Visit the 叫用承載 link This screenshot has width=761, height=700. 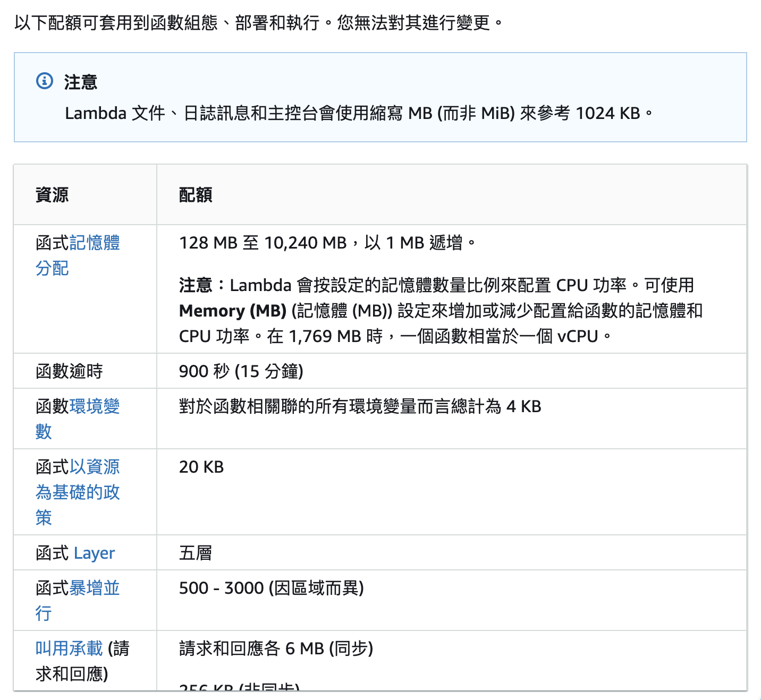(x=69, y=649)
